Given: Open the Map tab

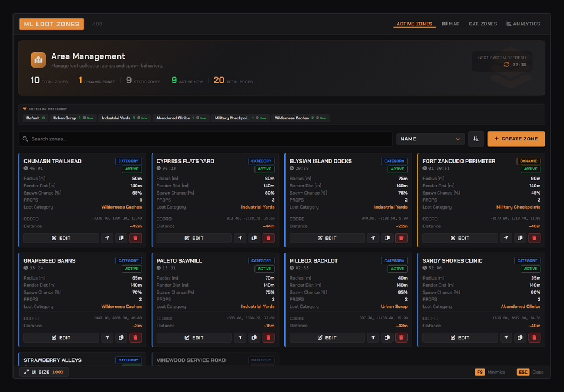Looking at the screenshot, I should pos(451,24).
